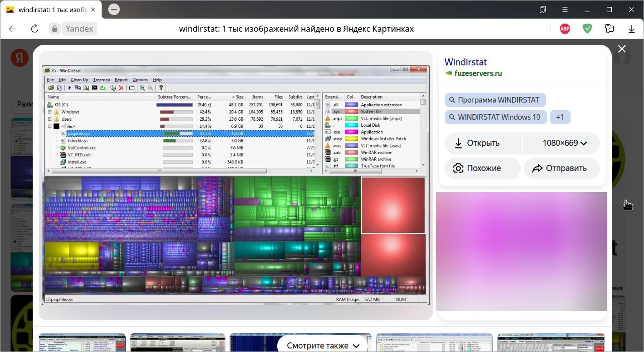Image resolution: width=644 pixels, height=352 pixels.
Task: Open fifth thumbnail in bottom strip
Action: coord(551,342)
